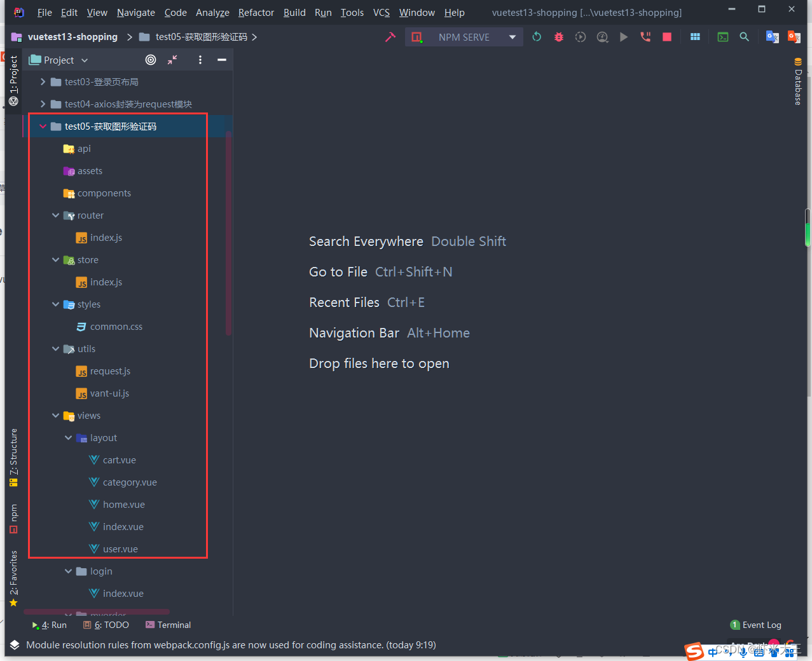812x661 pixels.
Task: Collapse the router folder in the project tree
Action: [55, 215]
